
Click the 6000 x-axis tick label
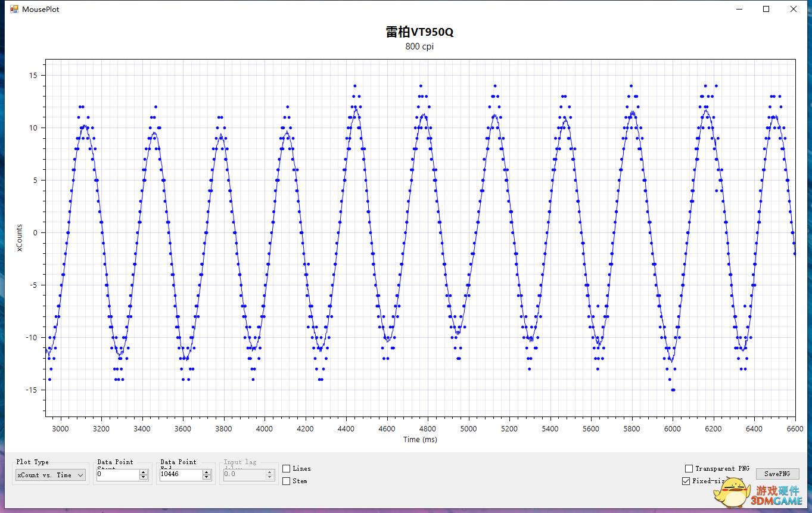[673, 428]
